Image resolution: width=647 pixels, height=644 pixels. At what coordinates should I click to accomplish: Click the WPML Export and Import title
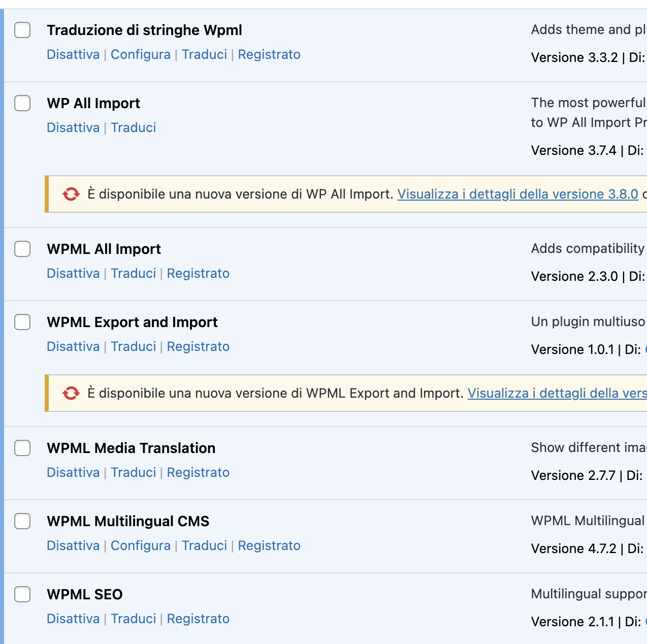point(132,322)
